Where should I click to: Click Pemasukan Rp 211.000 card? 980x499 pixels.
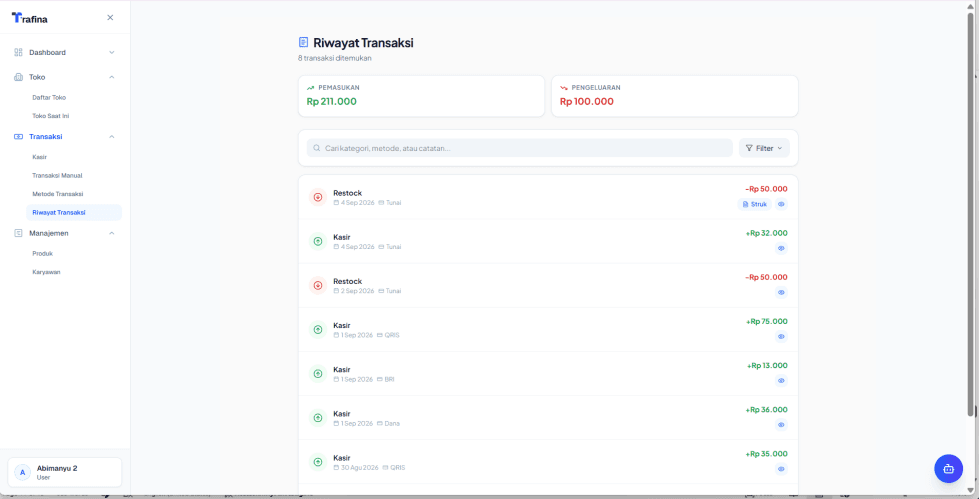[x=421, y=96]
